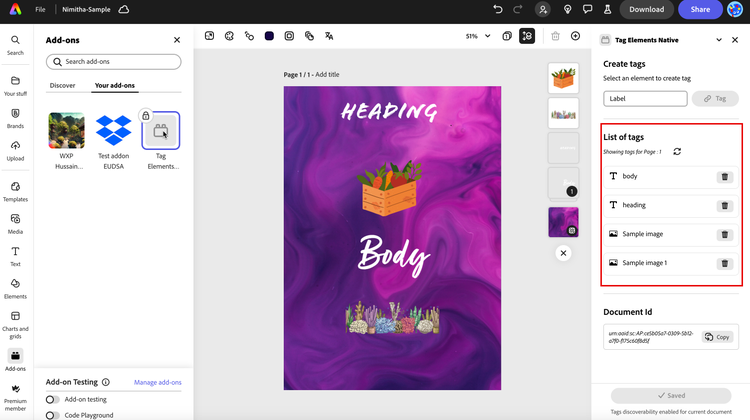Delete the body tag
750x420 pixels.
tap(725, 177)
